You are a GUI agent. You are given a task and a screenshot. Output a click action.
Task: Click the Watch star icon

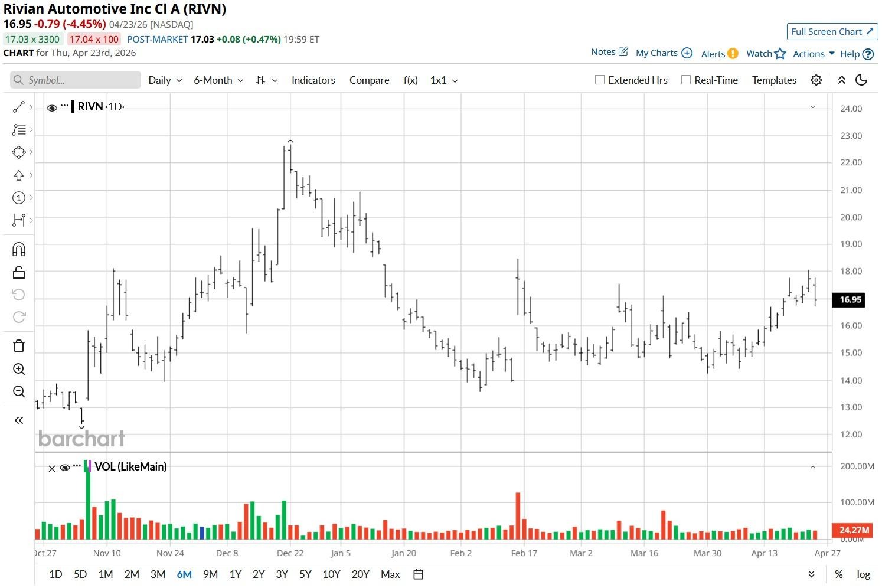[780, 53]
